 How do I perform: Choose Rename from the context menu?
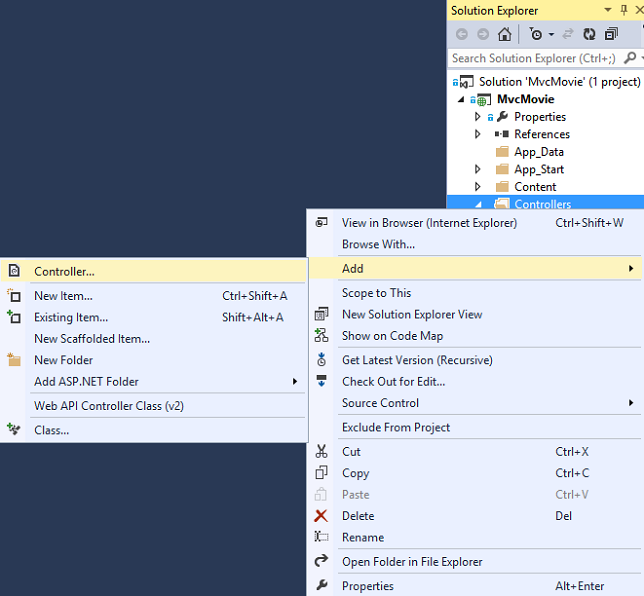475,537
